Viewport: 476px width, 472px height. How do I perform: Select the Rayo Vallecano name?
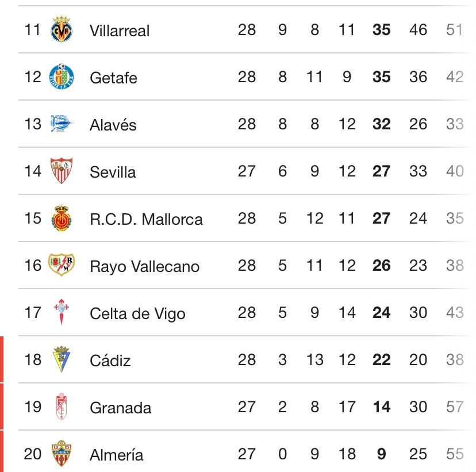tap(144, 266)
